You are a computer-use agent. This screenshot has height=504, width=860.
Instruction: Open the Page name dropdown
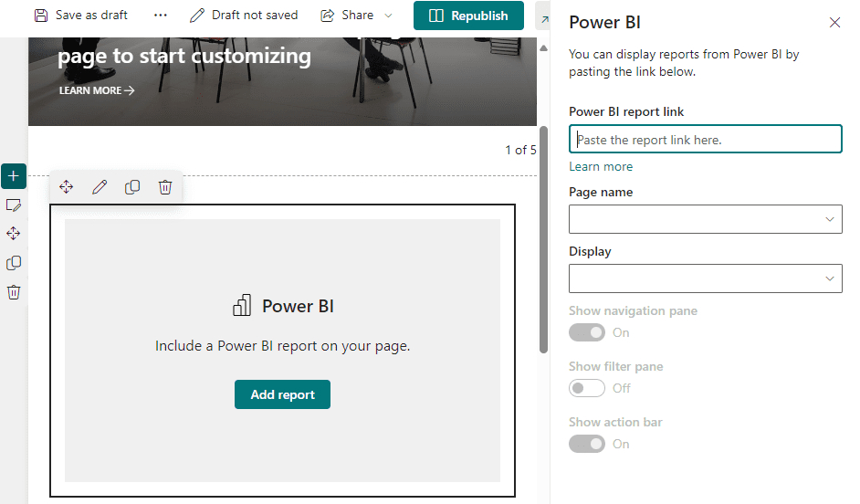pos(705,219)
